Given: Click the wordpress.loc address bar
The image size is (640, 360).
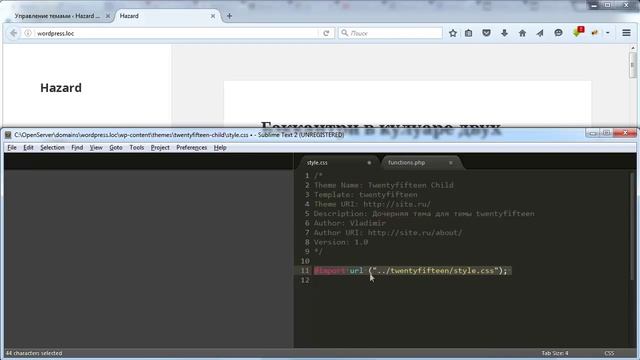Looking at the screenshot, I should coord(176,33).
